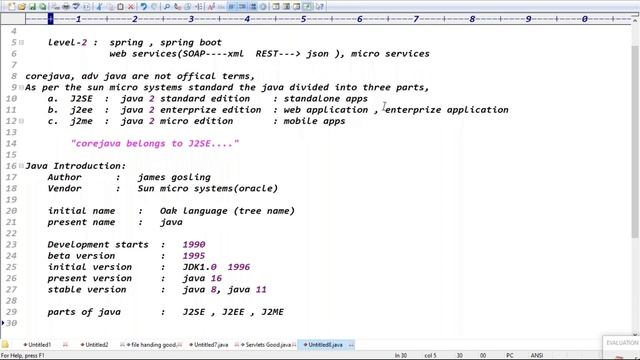Click the text 'Oak language (tree name)'
Viewport: 640px width, 360px height.
click(227, 211)
